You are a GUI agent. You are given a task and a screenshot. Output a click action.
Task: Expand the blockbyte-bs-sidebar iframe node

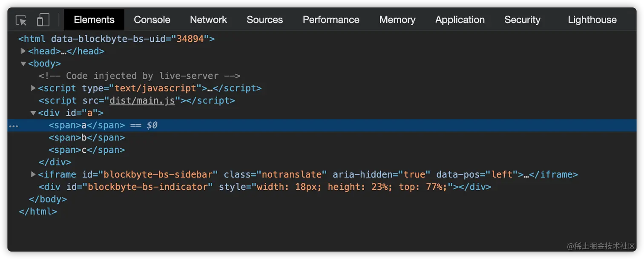(x=33, y=174)
